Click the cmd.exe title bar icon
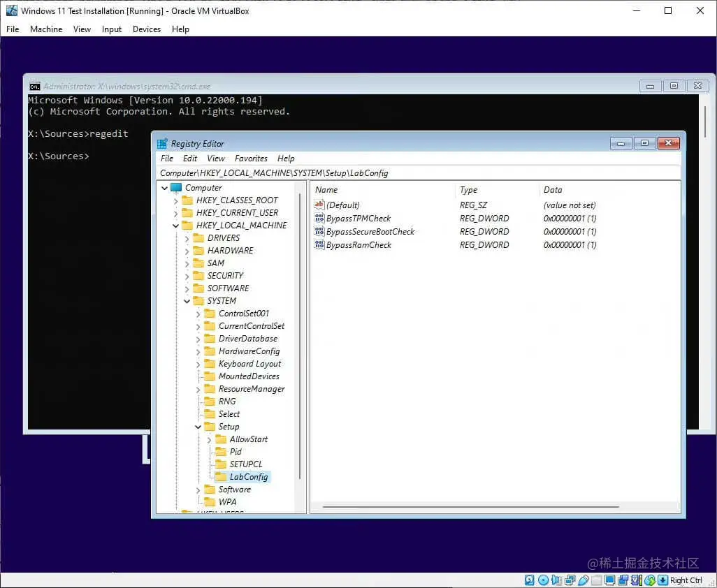This screenshot has height=588, width=717. 35,87
